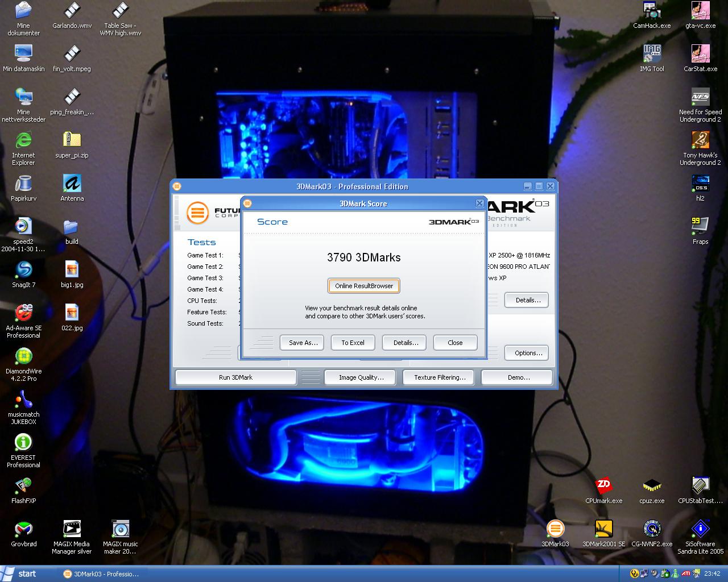The width and height of the screenshot is (728, 582).
Task: Launch musicmatch JUKEBOX
Action: 23,400
